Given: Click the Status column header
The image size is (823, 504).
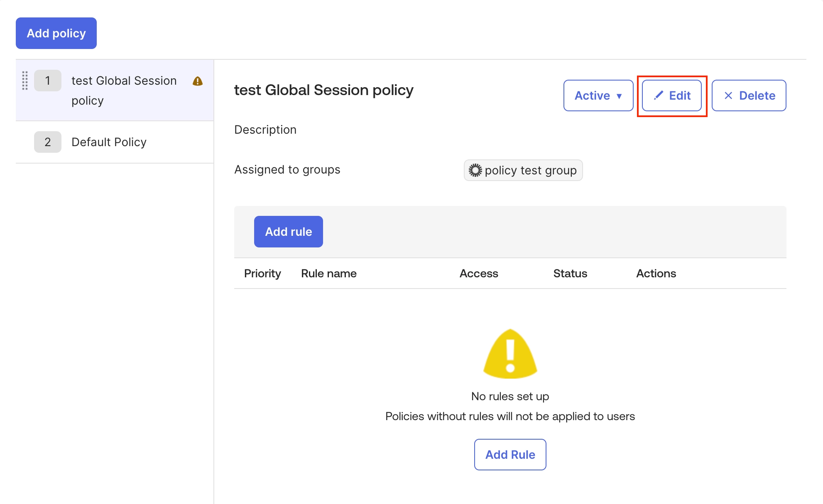Looking at the screenshot, I should pyautogui.click(x=570, y=273).
